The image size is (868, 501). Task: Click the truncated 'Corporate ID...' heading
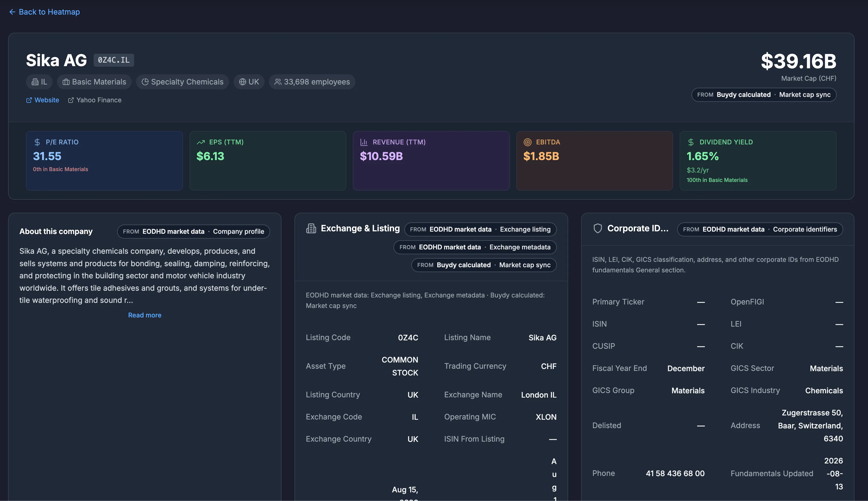[x=638, y=228]
